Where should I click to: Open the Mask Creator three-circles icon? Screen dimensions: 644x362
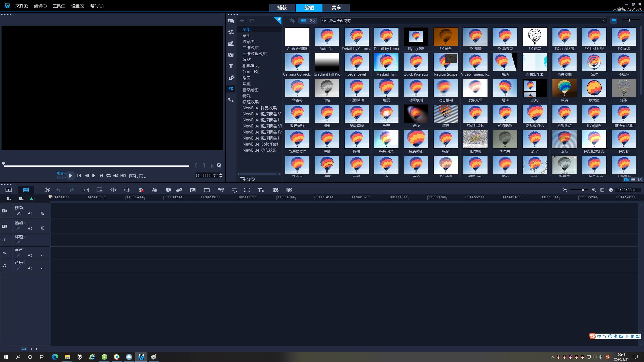tap(179, 190)
